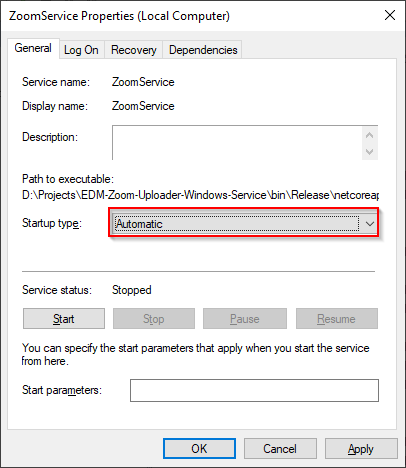Switch to the Recovery tab
Image resolution: width=406 pixels, height=468 pixels.
tap(133, 50)
